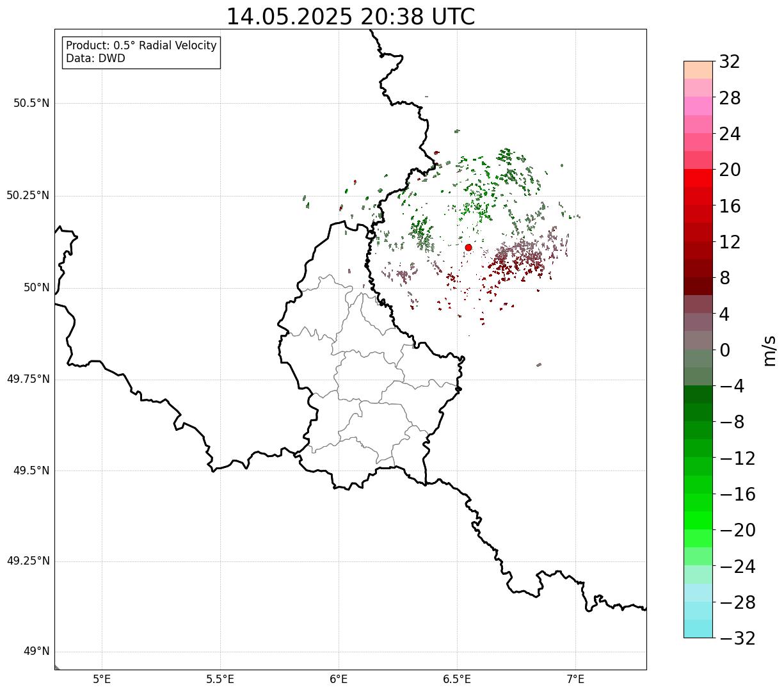Click the title '14.05.2025 20:38 UTC'

[351, 17]
